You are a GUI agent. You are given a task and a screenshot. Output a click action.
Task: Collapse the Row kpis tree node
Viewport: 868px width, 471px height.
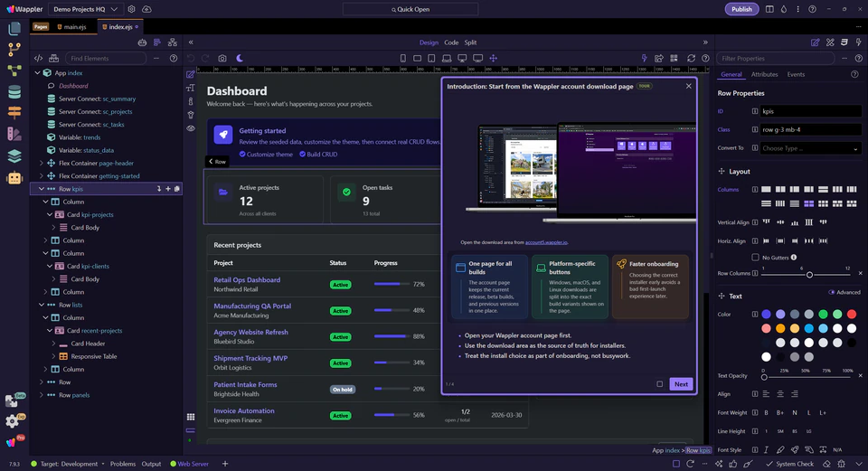click(42, 189)
